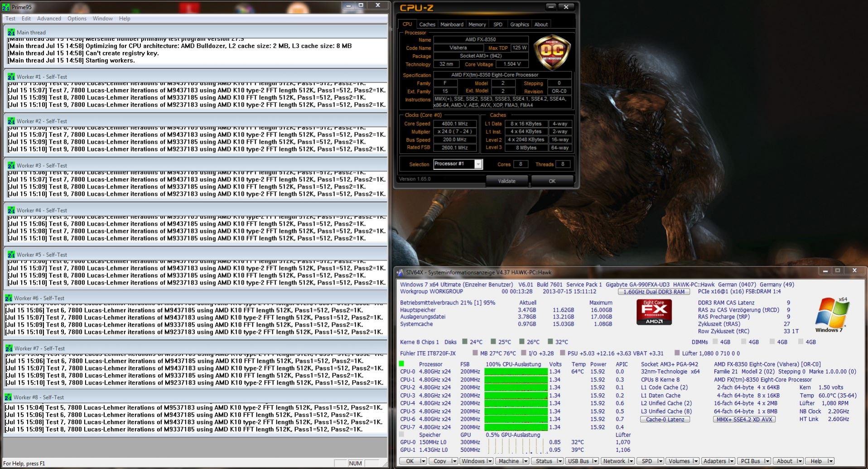Viewport: 868px width, 469px height.
Task: Click the disk indicator square for 32°C
Action: pyautogui.click(x=550, y=342)
